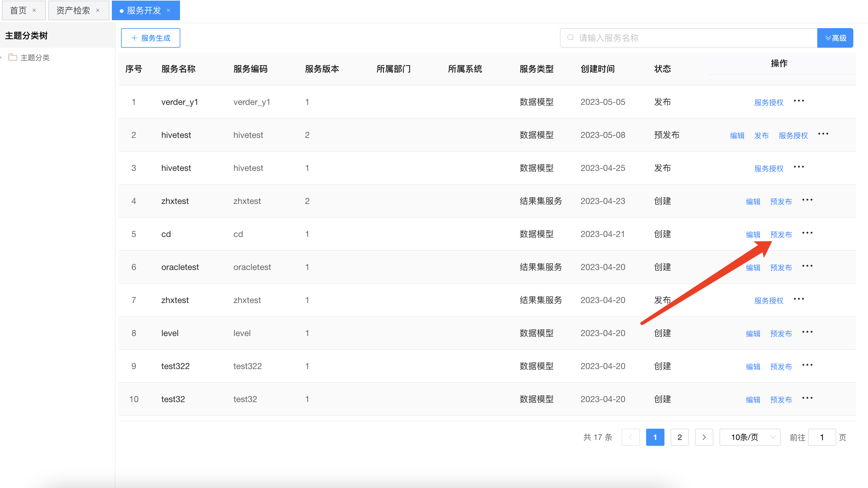Click 编辑 in the cd row

tap(753, 235)
